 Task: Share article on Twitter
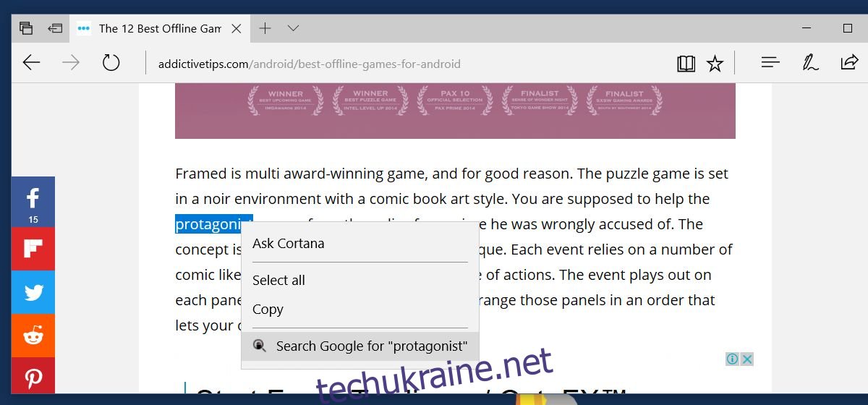coord(33,292)
